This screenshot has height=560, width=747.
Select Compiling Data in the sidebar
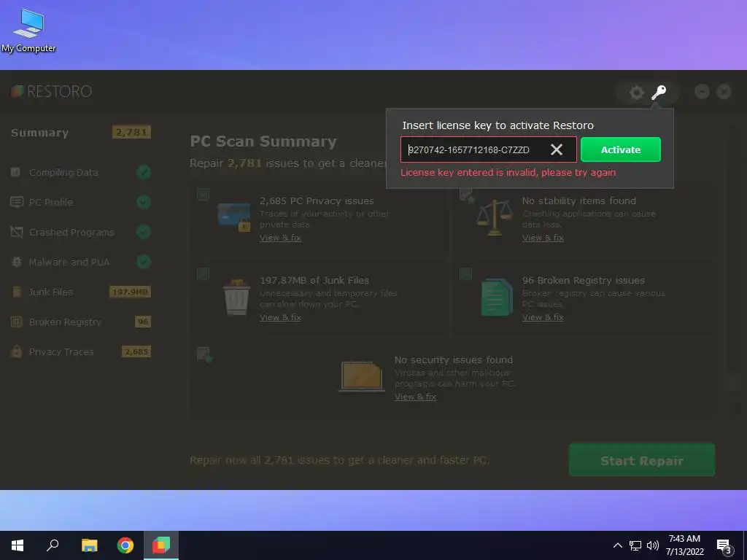coord(63,172)
